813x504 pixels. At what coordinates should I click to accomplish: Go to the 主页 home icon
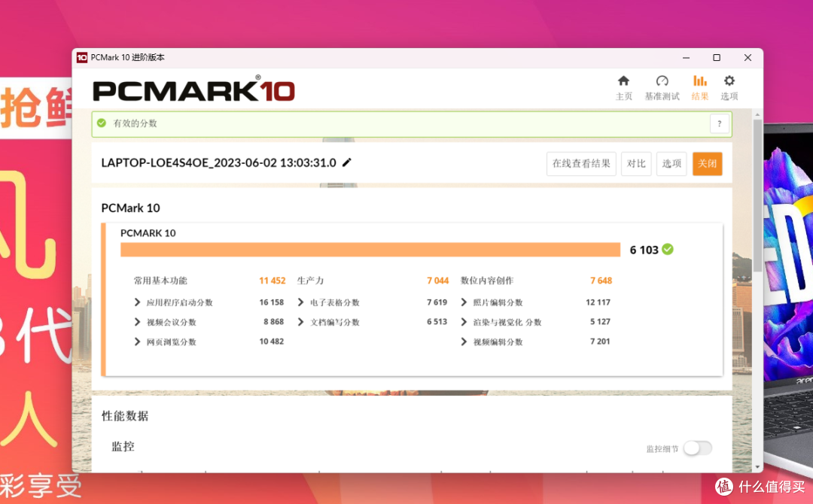[624, 80]
